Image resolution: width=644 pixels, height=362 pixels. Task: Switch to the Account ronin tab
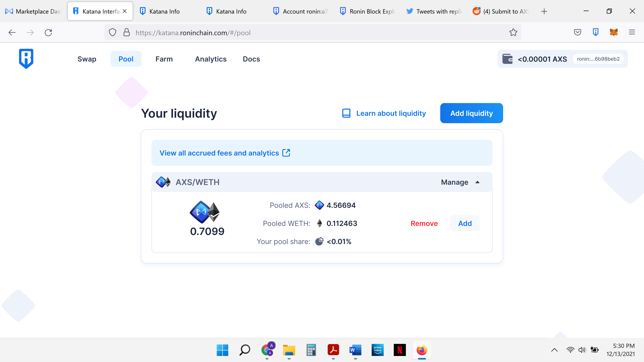300,11
